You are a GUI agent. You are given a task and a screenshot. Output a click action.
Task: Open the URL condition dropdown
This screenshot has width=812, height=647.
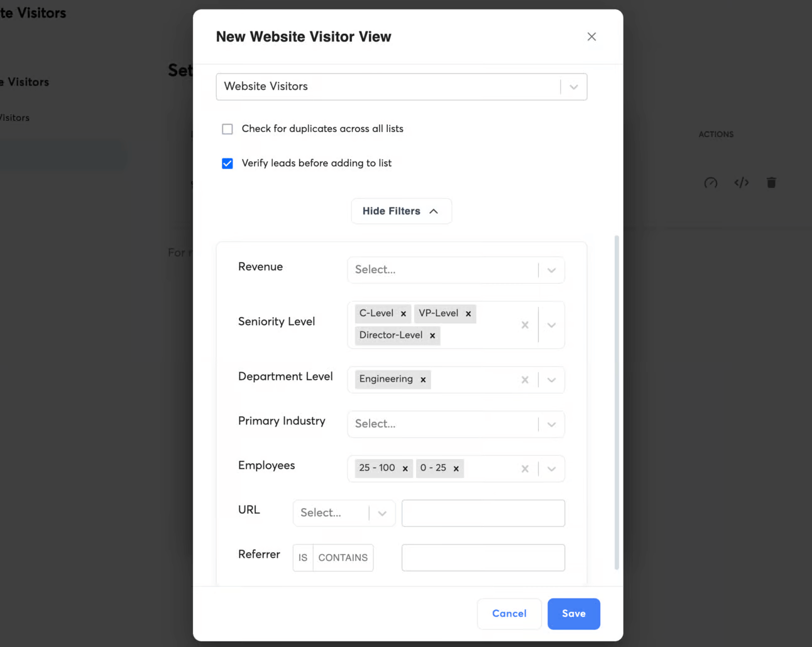[344, 513]
